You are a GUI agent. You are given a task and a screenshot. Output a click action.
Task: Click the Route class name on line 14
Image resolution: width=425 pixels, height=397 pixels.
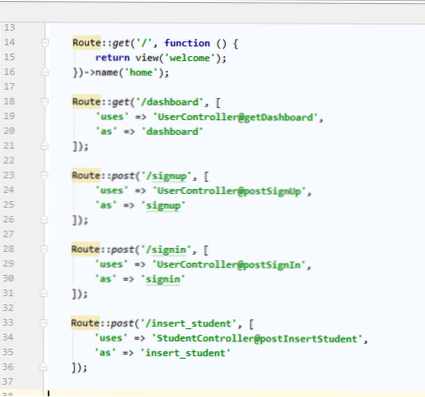tap(87, 43)
